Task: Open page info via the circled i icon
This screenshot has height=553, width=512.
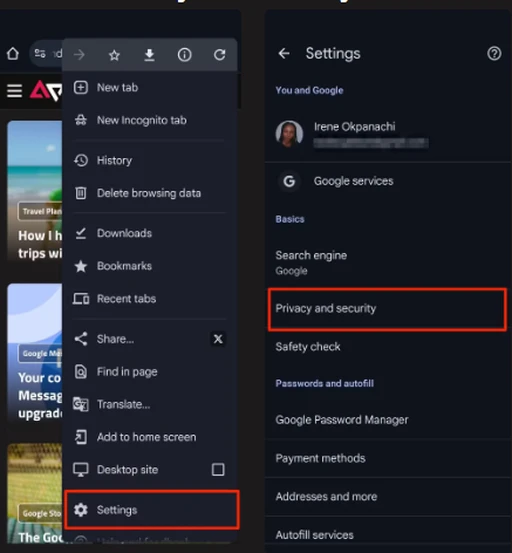Action: coord(184,55)
